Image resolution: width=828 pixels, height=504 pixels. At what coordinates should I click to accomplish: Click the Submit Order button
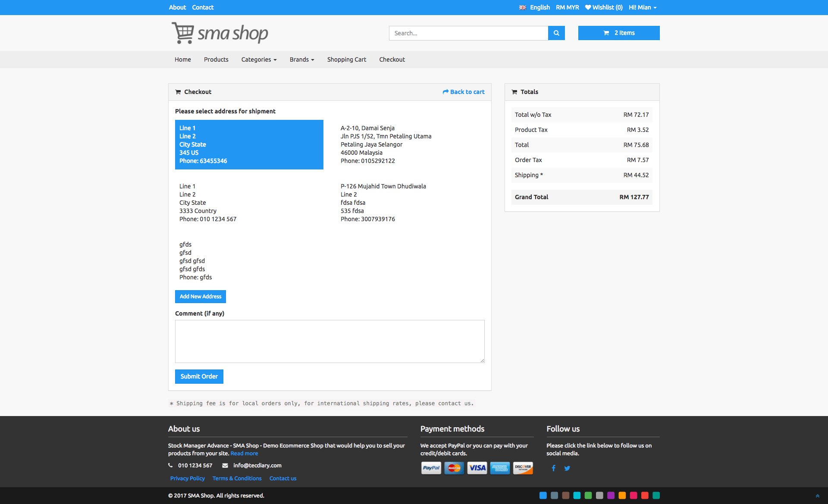tap(199, 376)
